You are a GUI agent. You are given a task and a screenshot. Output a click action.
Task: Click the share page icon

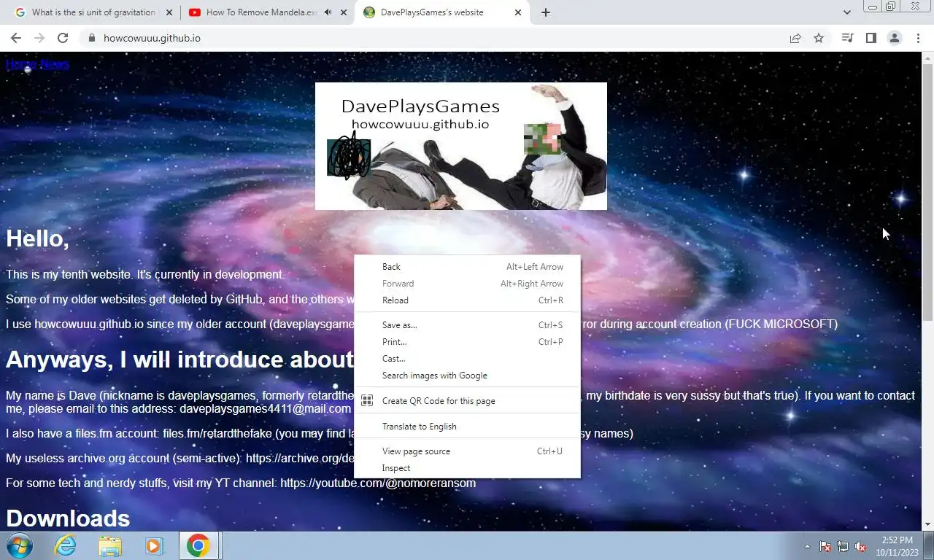(795, 38)
